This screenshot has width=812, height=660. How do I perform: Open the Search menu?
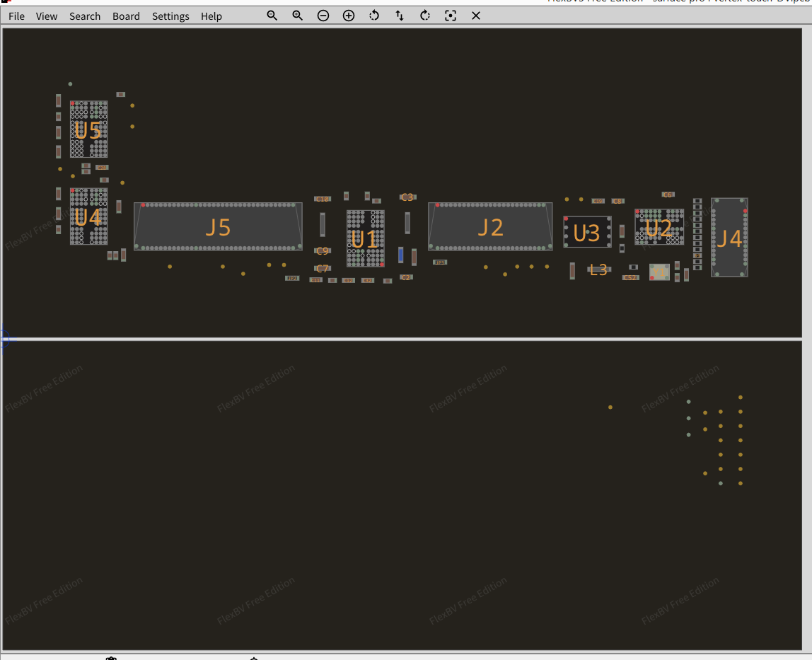coord(85,16)
